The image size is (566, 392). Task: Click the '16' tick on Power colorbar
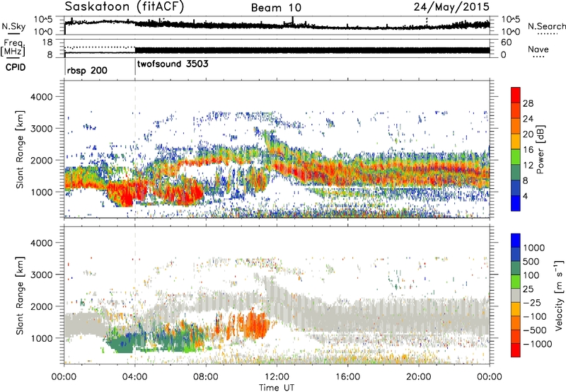528,150
